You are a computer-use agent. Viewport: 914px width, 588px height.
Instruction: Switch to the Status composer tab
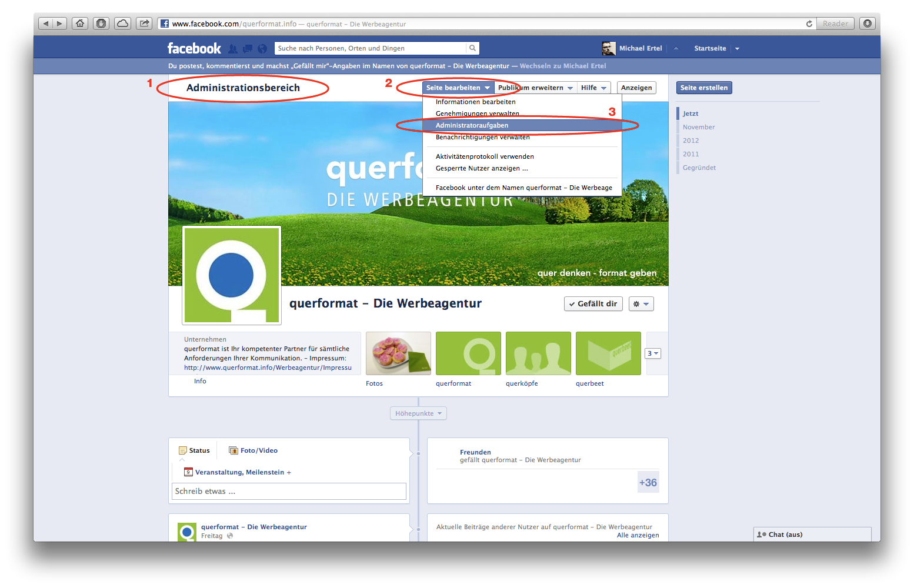[x=194, y=450]
